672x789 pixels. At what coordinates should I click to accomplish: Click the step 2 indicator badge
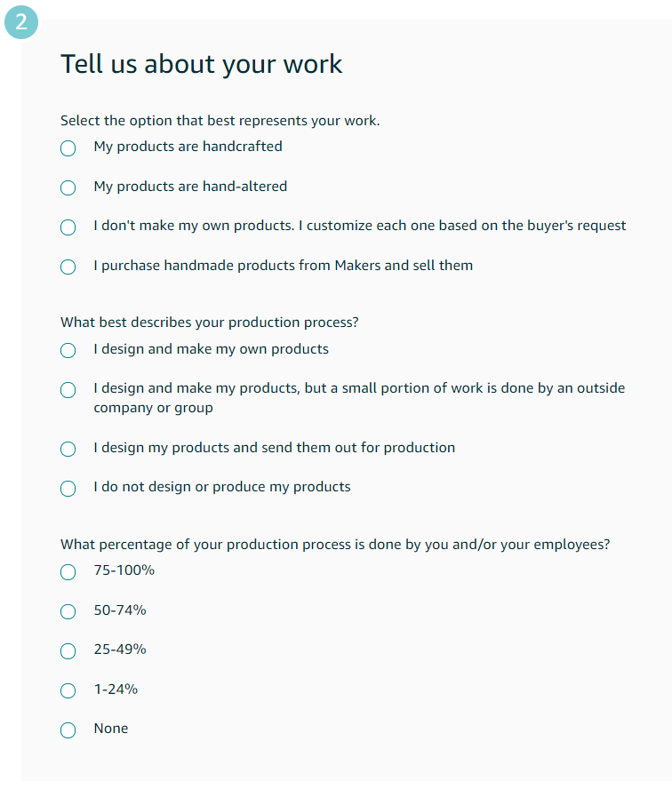[x=20, y=22]
